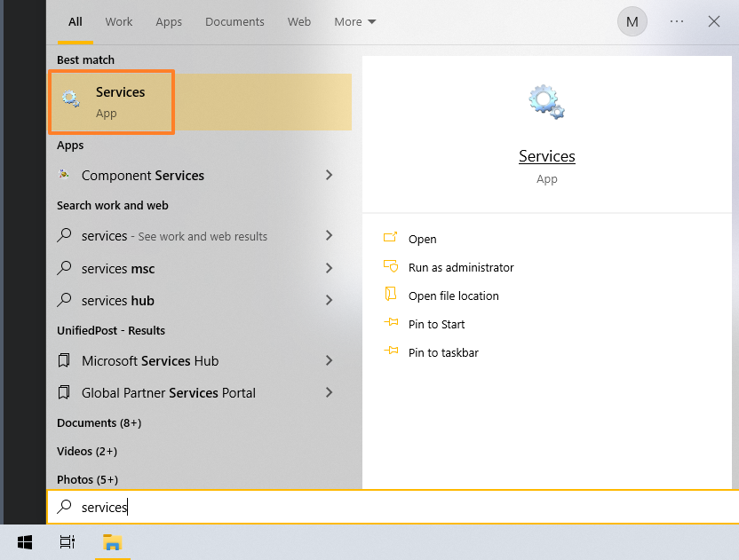Click the Pin to taskbar pin icon
Image resolution: width=739 pixels, height=560 pixels.
[391, 351]
